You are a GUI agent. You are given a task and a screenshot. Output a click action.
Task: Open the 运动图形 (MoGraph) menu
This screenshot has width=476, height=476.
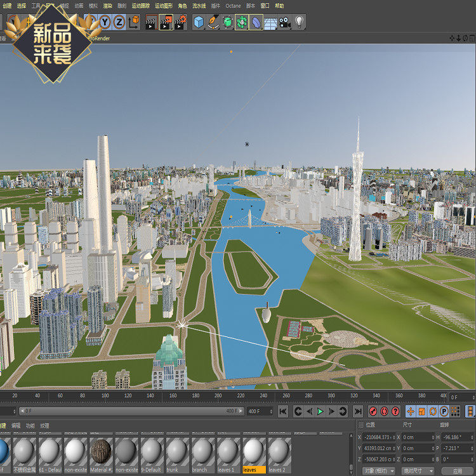tap(164, 6)
